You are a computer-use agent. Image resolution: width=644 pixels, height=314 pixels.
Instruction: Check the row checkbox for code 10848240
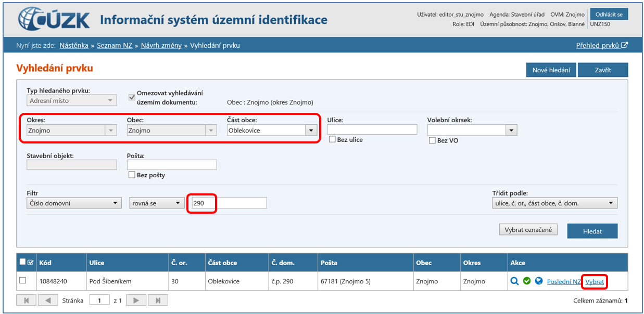22,281
